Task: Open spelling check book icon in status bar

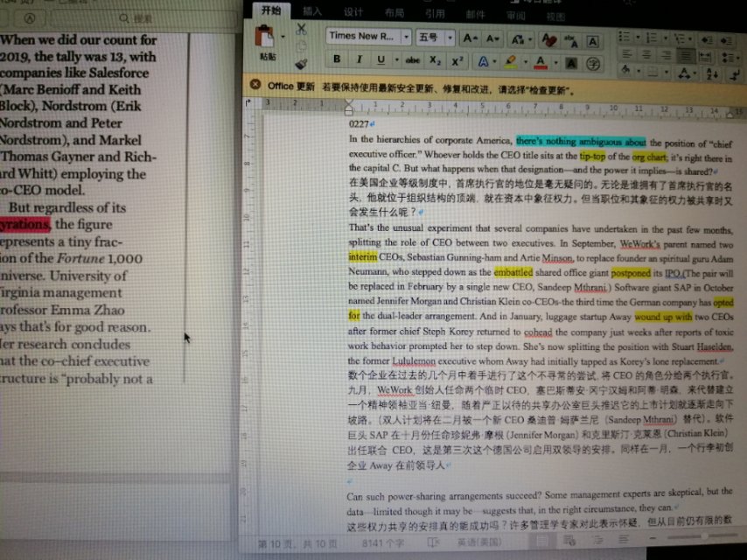Action: (x=433, y=542)
